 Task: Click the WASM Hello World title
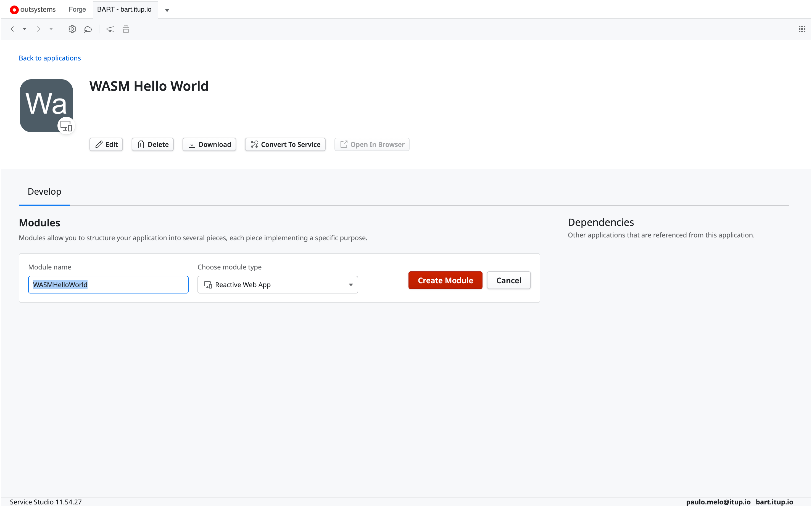click(x=149, y=86)
